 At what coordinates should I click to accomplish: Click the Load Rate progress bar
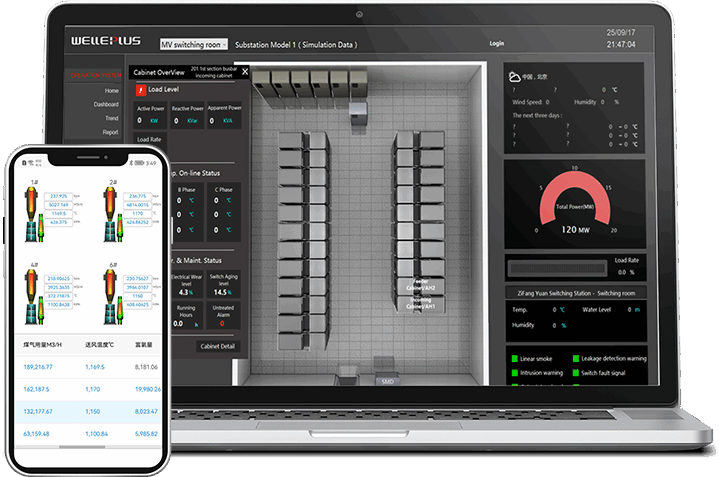point(557,268)
